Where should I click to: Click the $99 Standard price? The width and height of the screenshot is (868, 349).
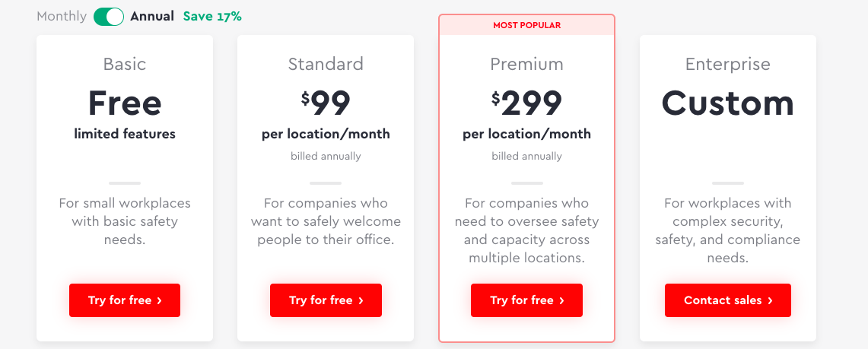pyautogui.click(x=326, y=103)
